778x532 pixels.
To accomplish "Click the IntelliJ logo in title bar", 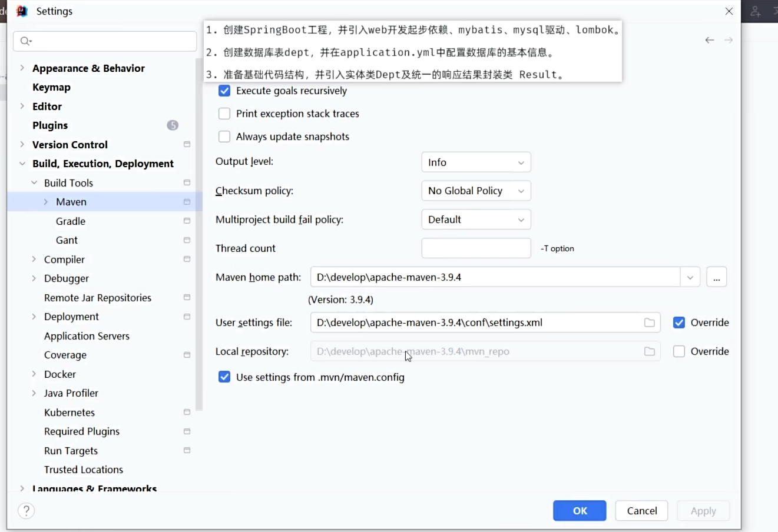I will (x=22, y=11).
